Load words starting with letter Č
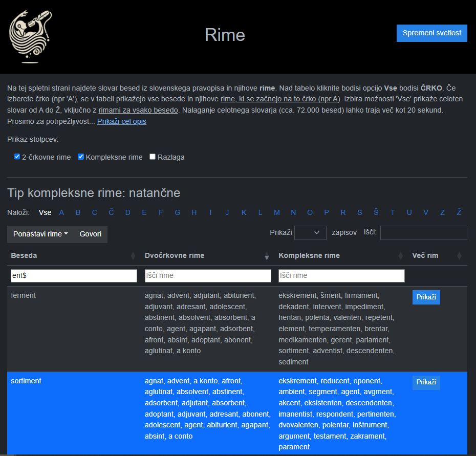 coord(111,212)
